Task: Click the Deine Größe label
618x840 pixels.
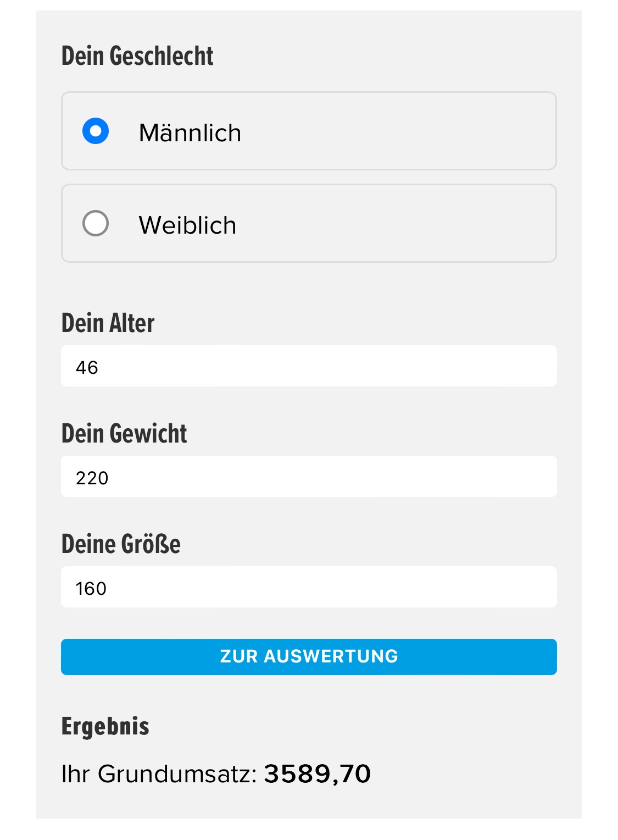Action: [x=121, y=544]
